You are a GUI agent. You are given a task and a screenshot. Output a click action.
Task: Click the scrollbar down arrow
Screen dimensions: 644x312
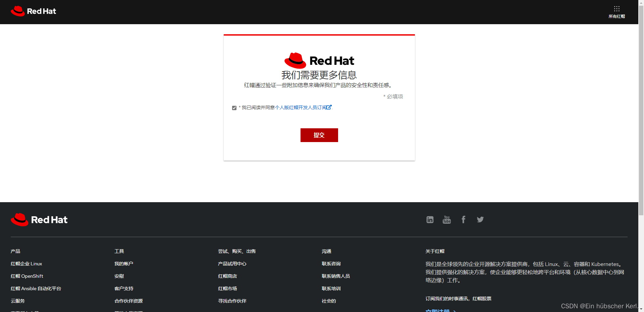tap(641, 309)
